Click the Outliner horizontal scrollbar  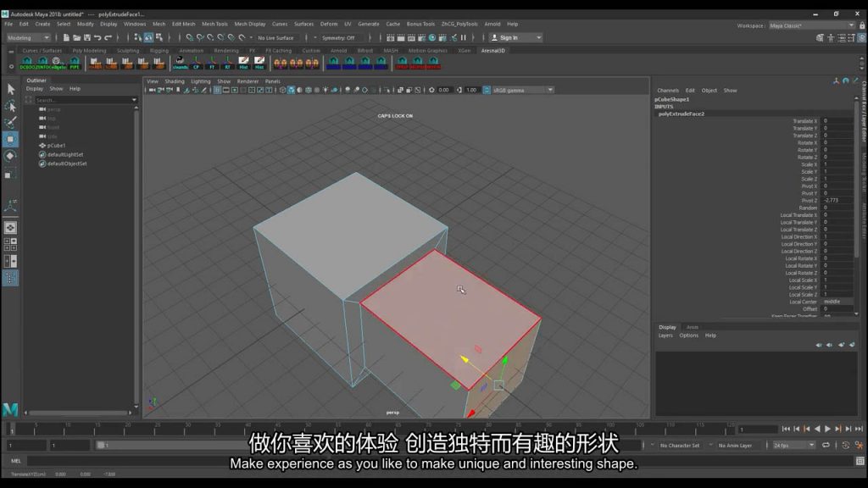point(79,413)
